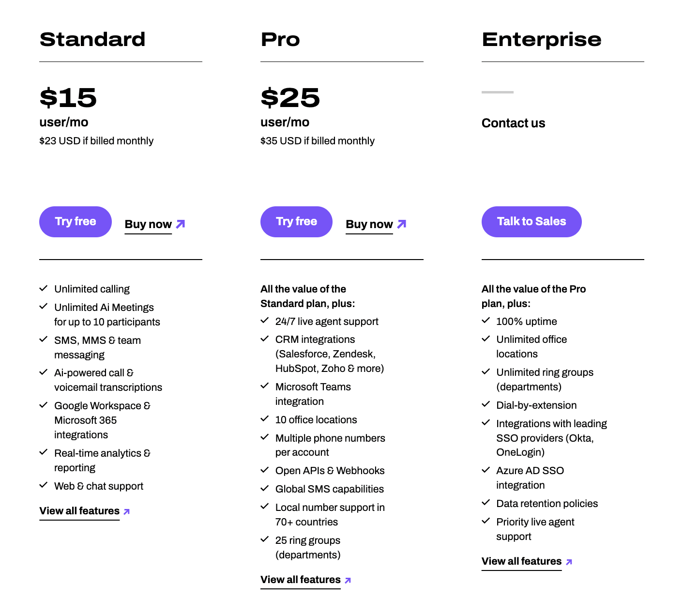The width and height of the screenshot is (699, 616).
Task: Open View all features under Pro
Action: 301,580
